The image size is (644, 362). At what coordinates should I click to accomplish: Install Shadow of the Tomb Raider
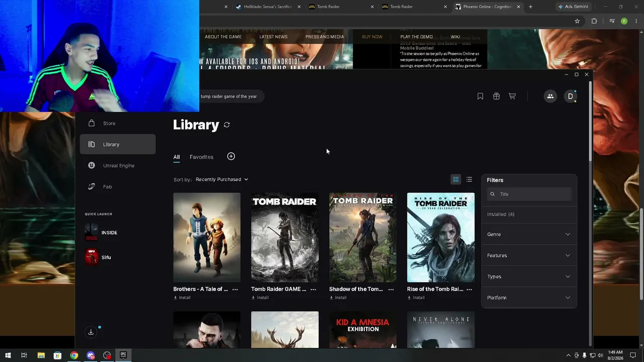click(x=338, y=298)
